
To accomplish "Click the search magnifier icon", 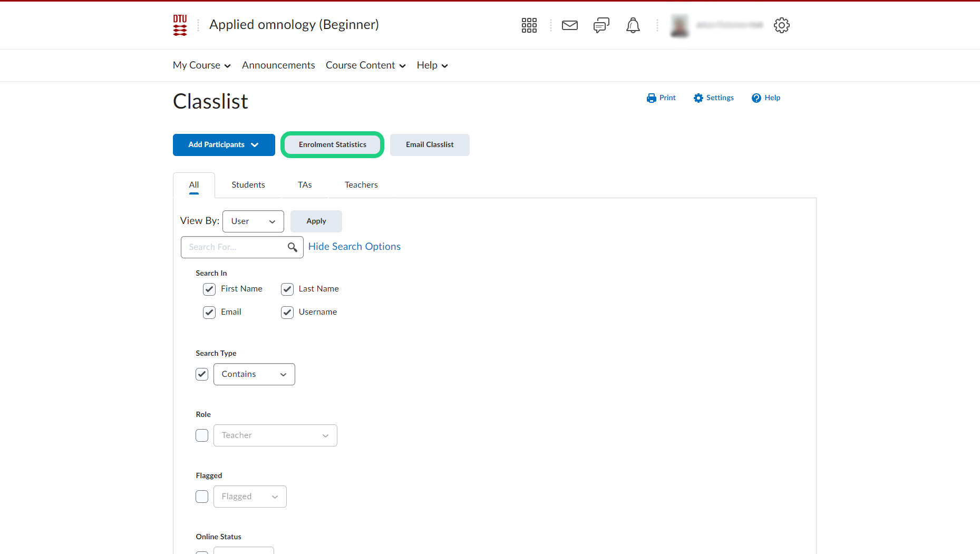I will 293,247.
